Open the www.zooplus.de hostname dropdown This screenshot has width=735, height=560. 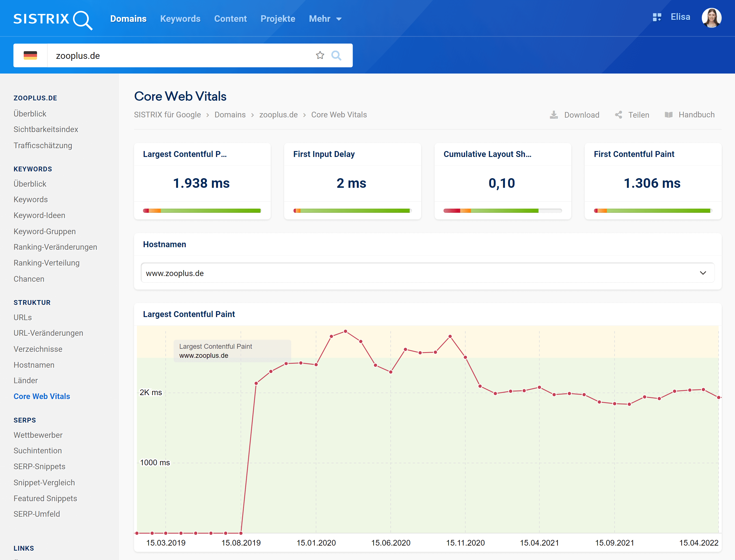[x=427, y=273]
